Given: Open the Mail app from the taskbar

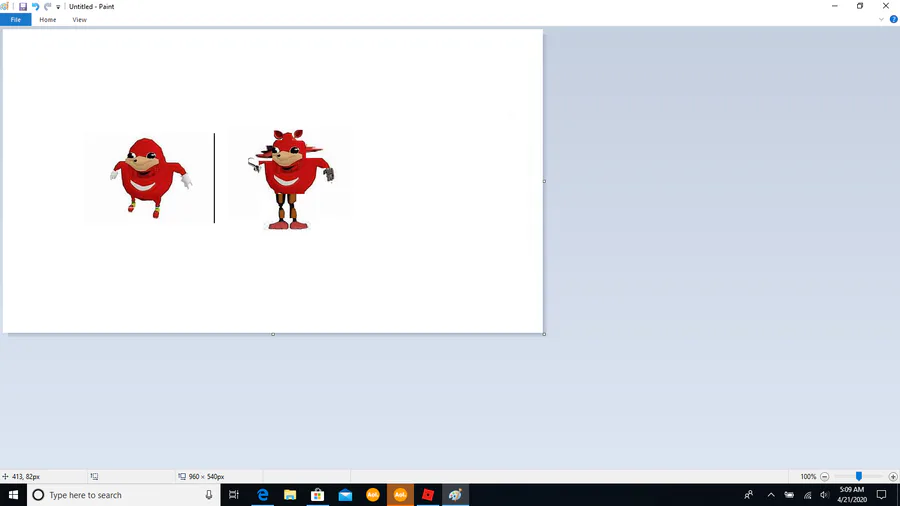Looking at the screenshot, I should [345, 495].
